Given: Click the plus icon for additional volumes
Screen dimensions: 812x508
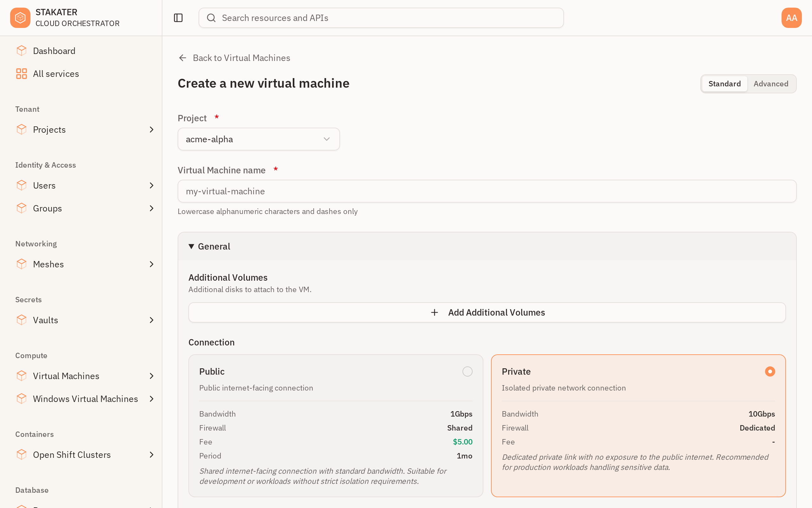Looking at the screenshot, I should [435, 312].
